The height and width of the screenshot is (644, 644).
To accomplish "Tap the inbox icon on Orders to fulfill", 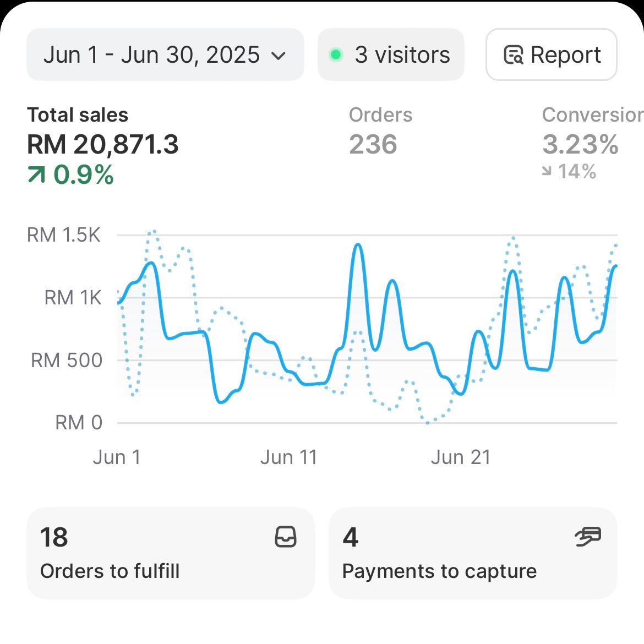I will tap(286, 537).
